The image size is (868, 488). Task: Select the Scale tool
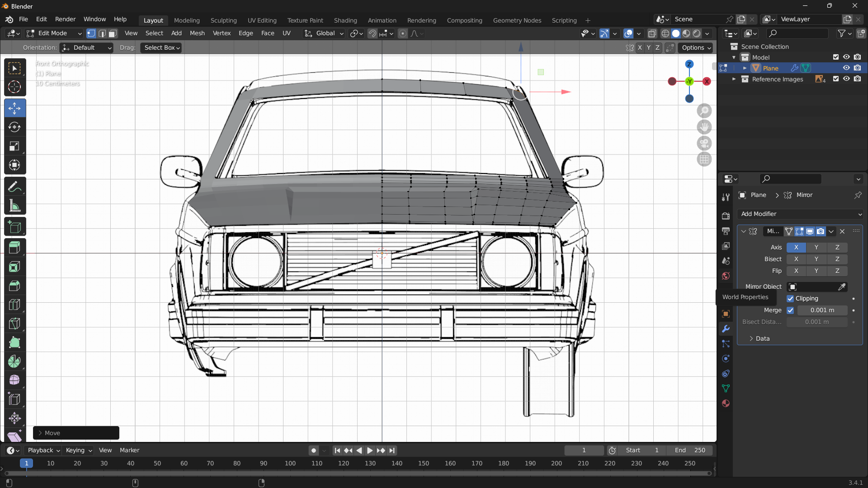(14, 146)
